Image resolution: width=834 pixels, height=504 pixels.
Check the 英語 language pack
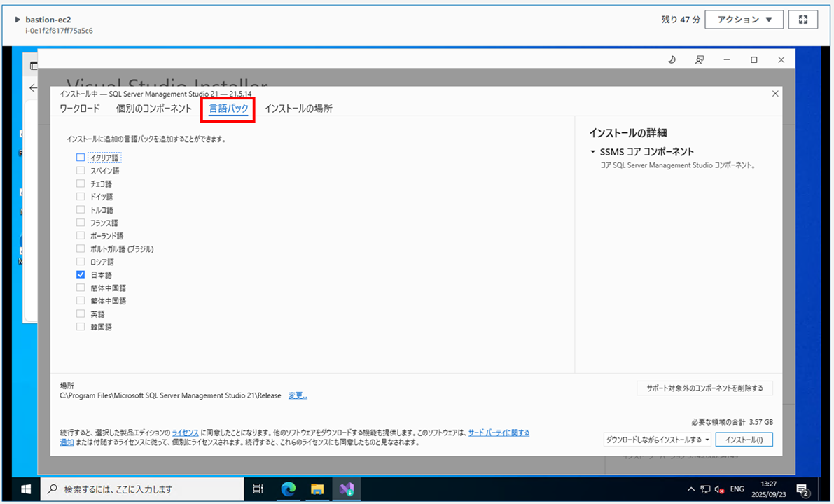point(81,314)
